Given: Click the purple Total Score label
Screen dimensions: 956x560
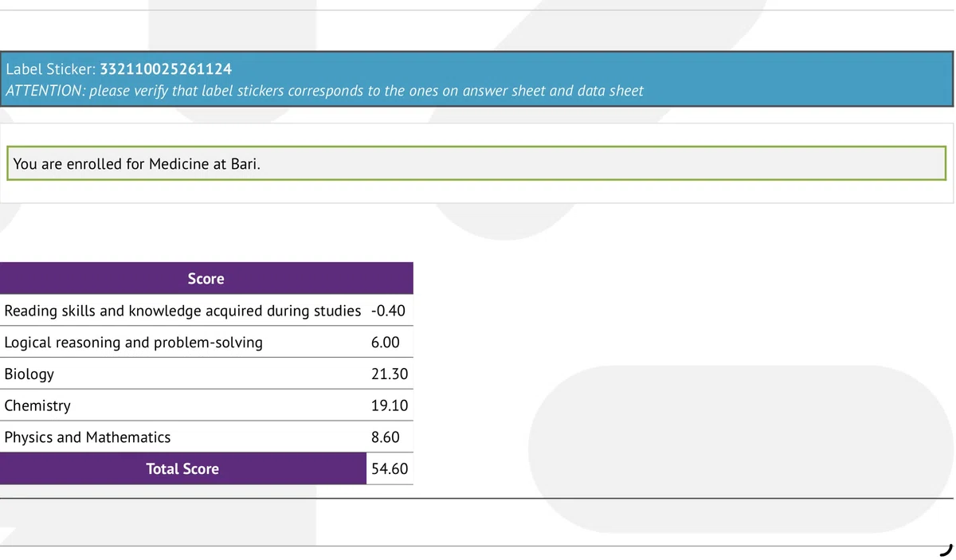Looking at the screenshot, I should (182, 468).
